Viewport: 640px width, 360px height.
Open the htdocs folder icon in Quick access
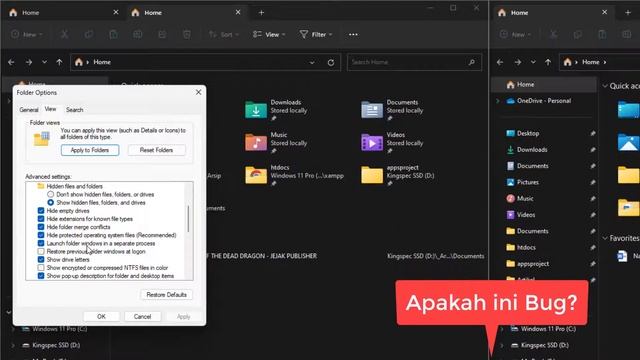[x=256, y=175]
